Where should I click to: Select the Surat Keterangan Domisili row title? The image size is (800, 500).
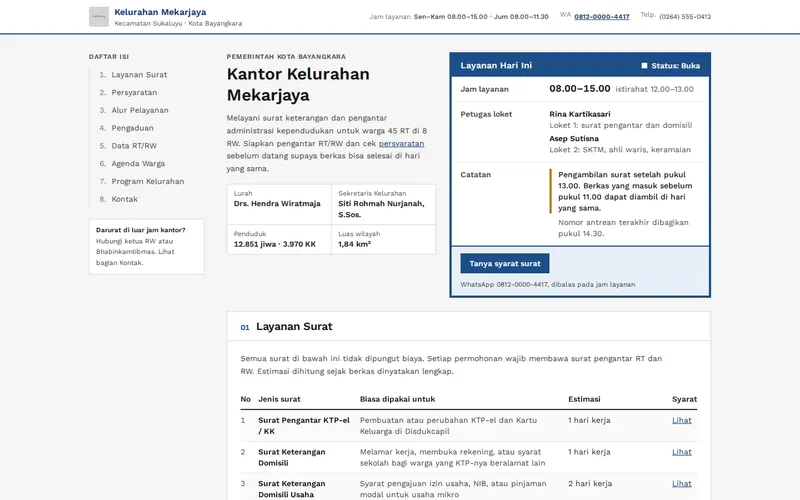(x=291, y=457)
